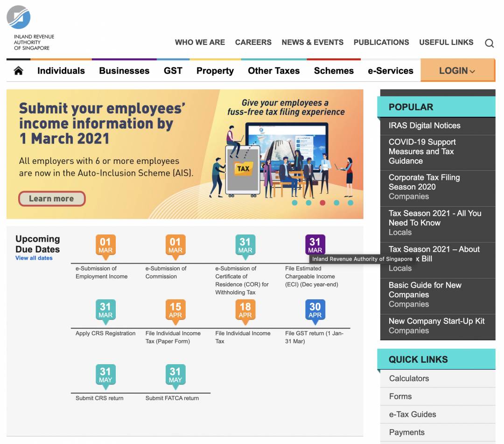The image size is (504, 444).
Task: Click the purple 31 MAR date badge
Action: tap(315, 246)
